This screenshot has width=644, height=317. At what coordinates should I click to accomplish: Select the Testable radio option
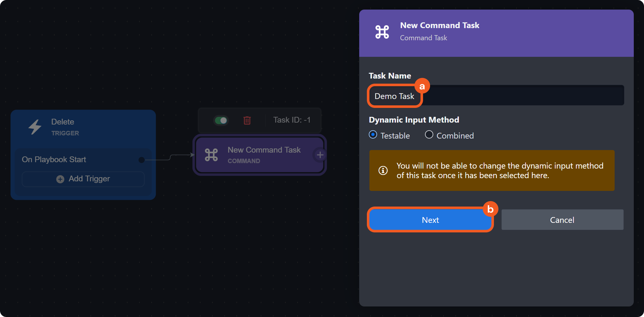(373, 135)
